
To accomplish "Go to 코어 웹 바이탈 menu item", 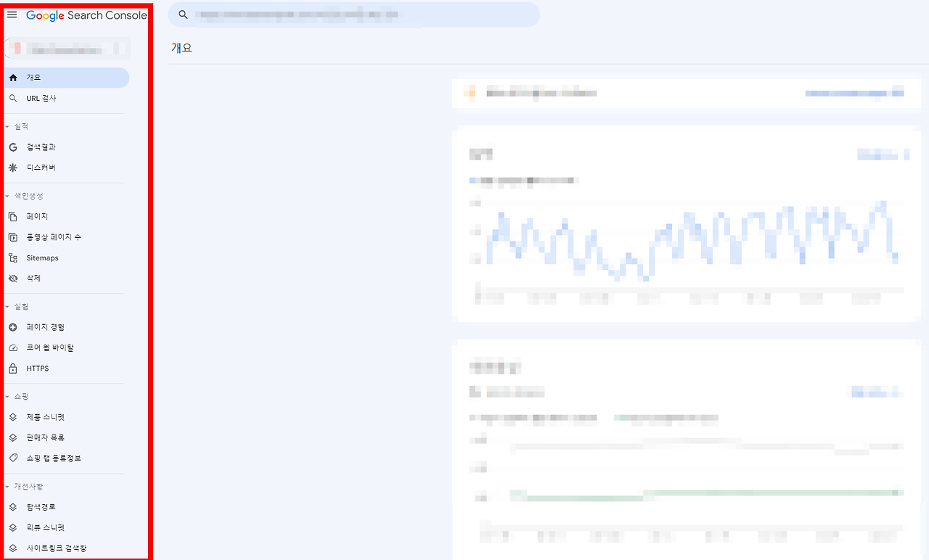I will 67,348.
